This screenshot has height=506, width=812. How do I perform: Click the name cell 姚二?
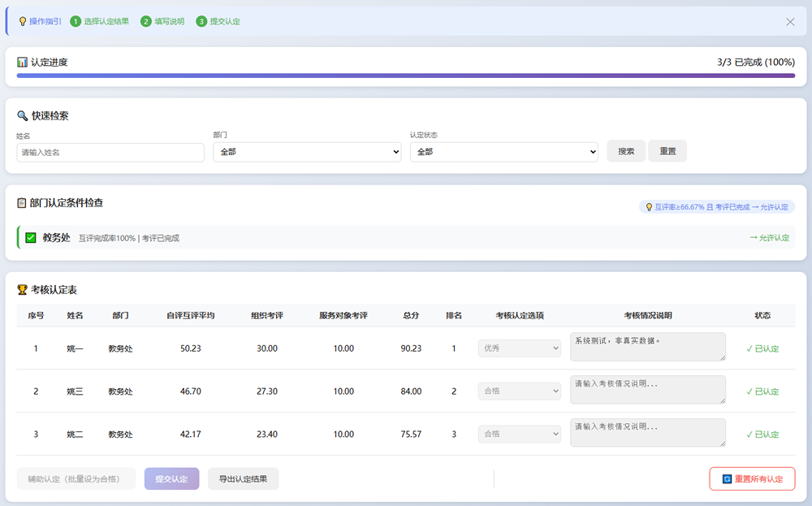75,435
